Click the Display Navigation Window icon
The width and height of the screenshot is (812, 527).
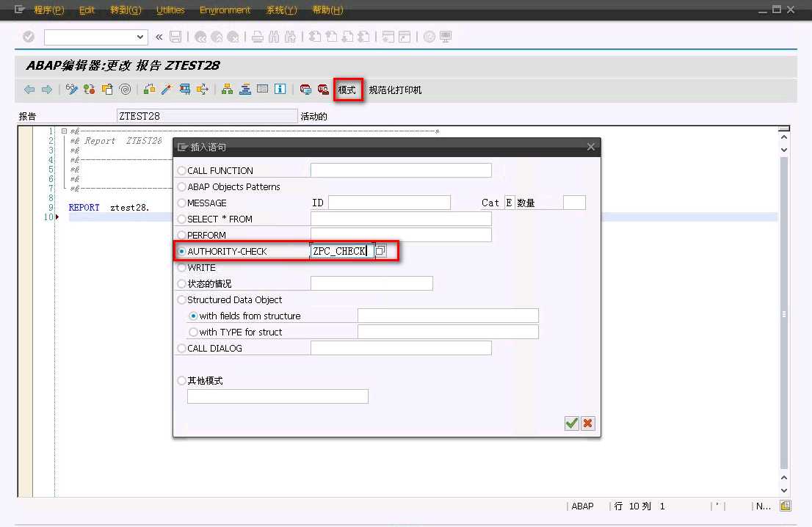coord(245,90)
